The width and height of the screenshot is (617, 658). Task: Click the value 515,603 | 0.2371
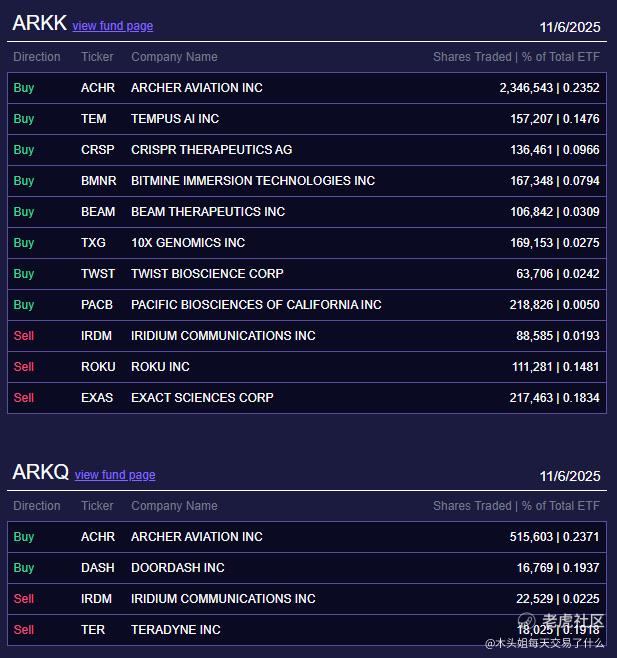[554, 537]
